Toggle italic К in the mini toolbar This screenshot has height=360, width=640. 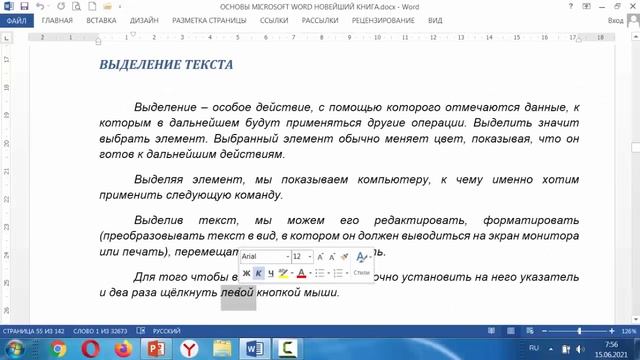[258, 273]
